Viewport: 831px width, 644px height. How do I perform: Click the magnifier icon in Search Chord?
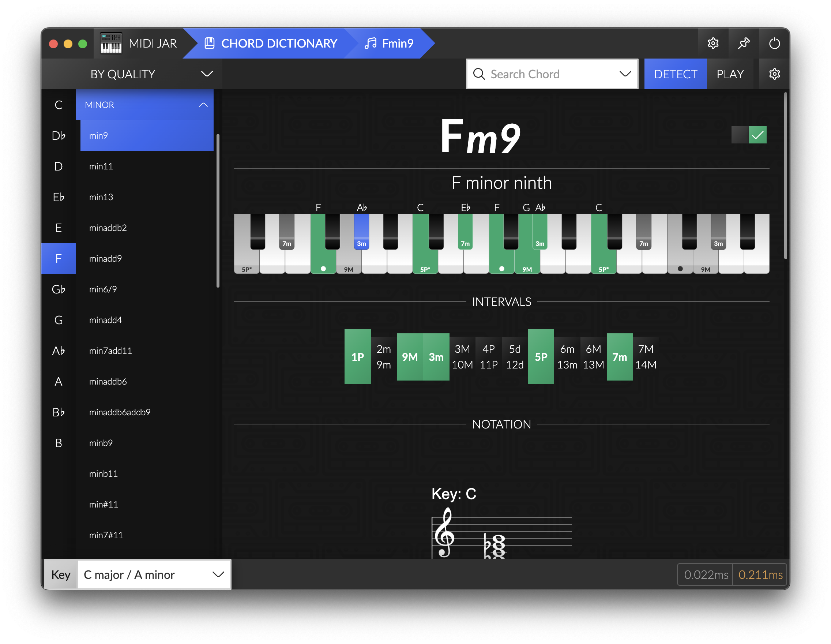[x=479, y=74]
